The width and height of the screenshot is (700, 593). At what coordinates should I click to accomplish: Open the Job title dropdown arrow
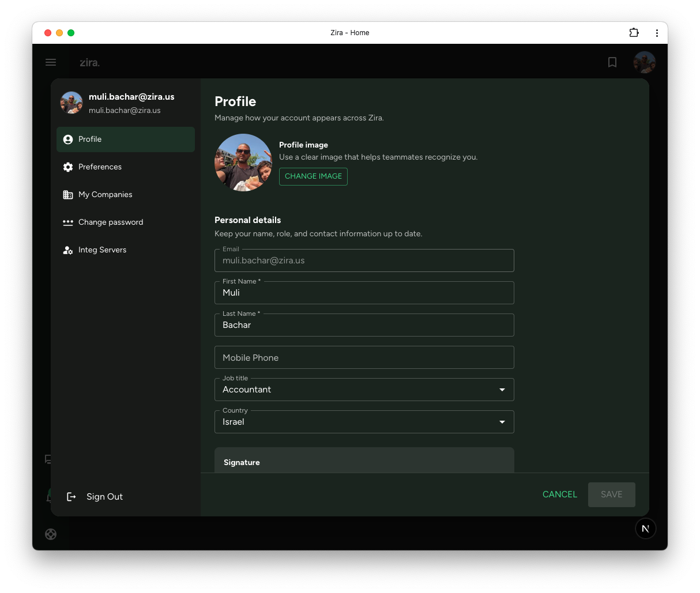[x=502, y=390]
